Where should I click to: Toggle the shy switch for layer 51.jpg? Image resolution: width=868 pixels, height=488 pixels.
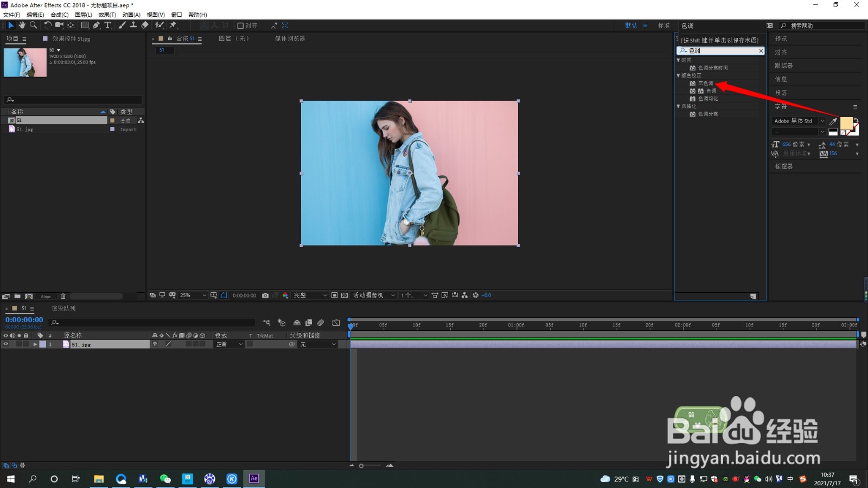point(155,344)
